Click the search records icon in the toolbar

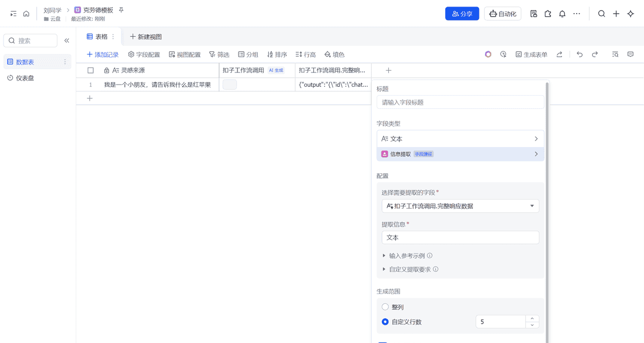point(615,54)
